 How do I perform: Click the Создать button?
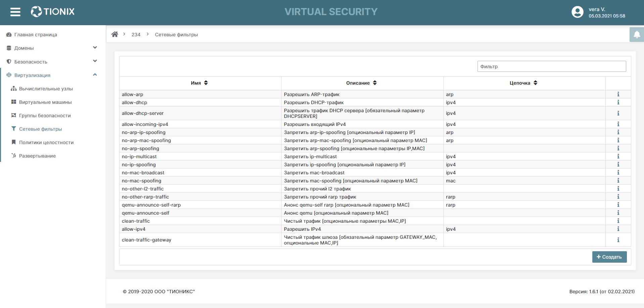point(609,257)
